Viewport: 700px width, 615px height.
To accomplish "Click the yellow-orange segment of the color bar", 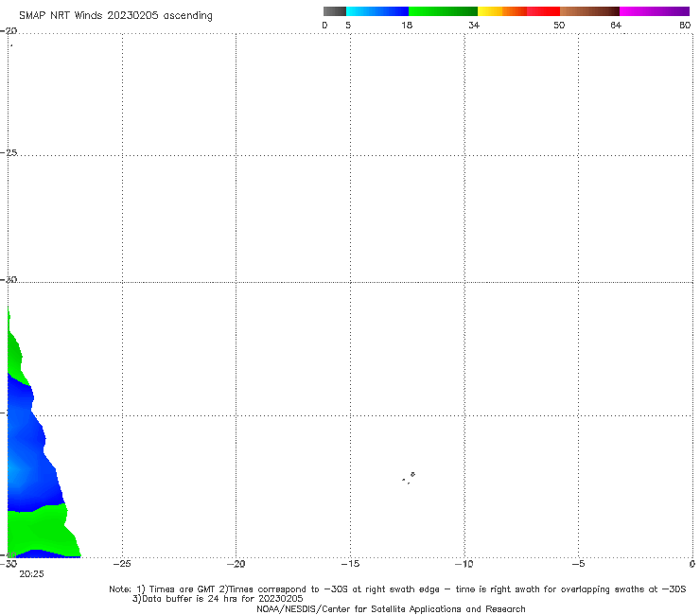I will [501, 11].
